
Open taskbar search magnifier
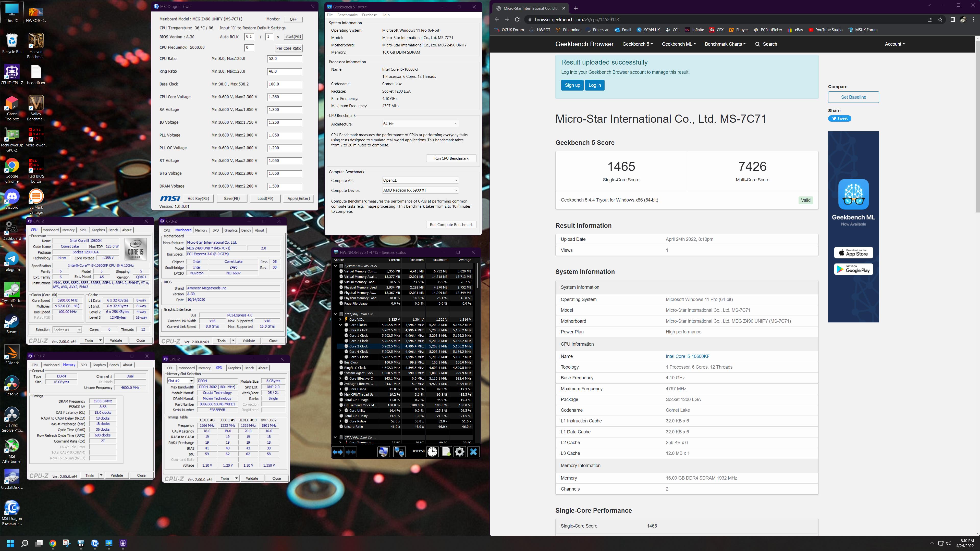click(x=25, y=543)
